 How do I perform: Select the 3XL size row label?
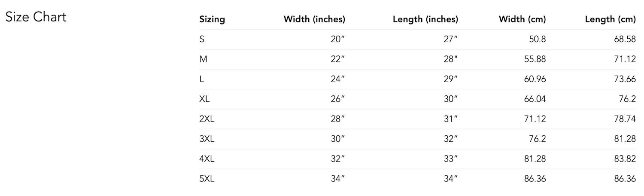207,139
